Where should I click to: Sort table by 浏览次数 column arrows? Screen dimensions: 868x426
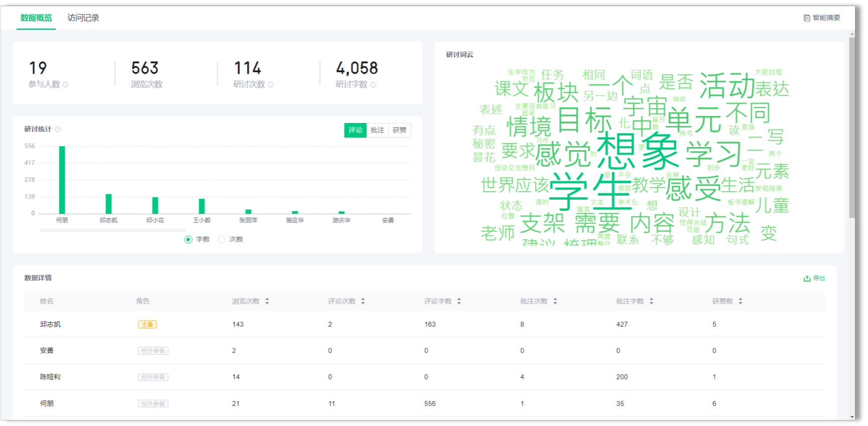[x=267, y=301]
